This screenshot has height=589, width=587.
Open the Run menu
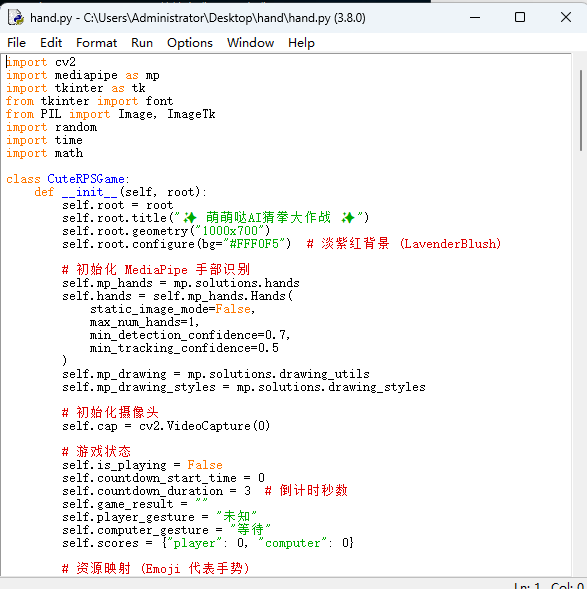click(142, 43)
